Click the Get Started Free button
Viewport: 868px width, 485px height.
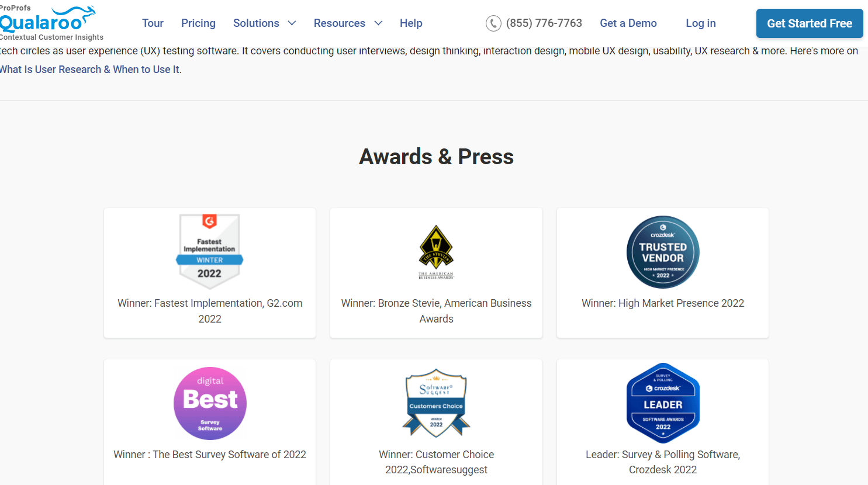click(x=810, y=23)
